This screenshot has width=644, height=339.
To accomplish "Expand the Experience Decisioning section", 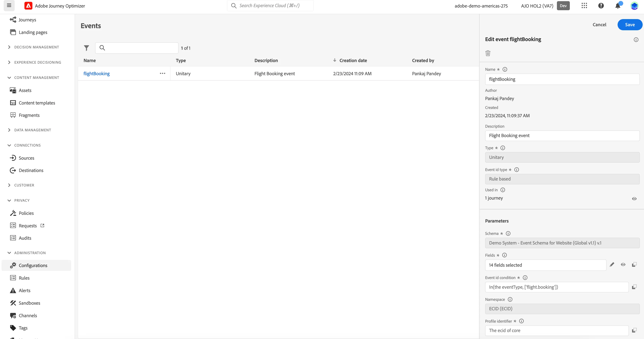I will point(38,62).
